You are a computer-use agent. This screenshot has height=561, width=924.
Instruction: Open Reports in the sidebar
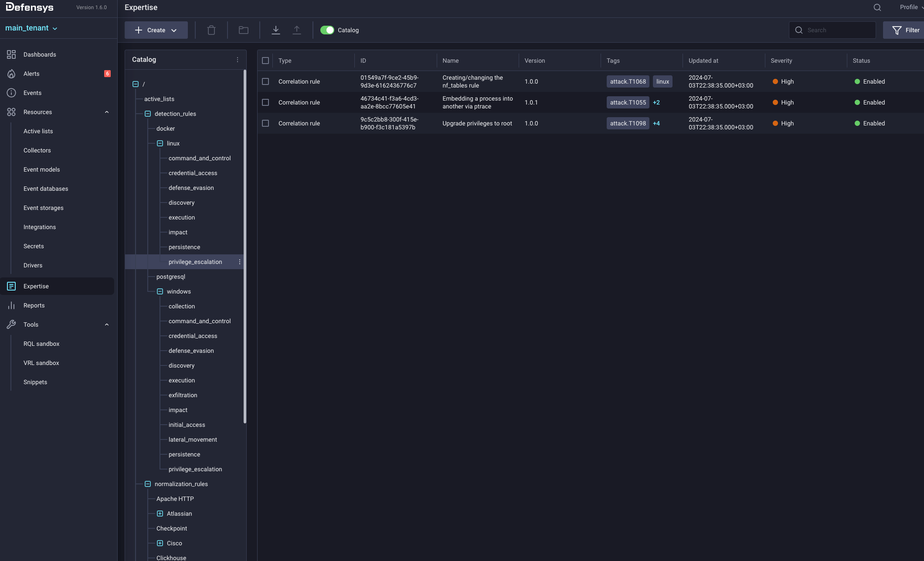[34, 305]
